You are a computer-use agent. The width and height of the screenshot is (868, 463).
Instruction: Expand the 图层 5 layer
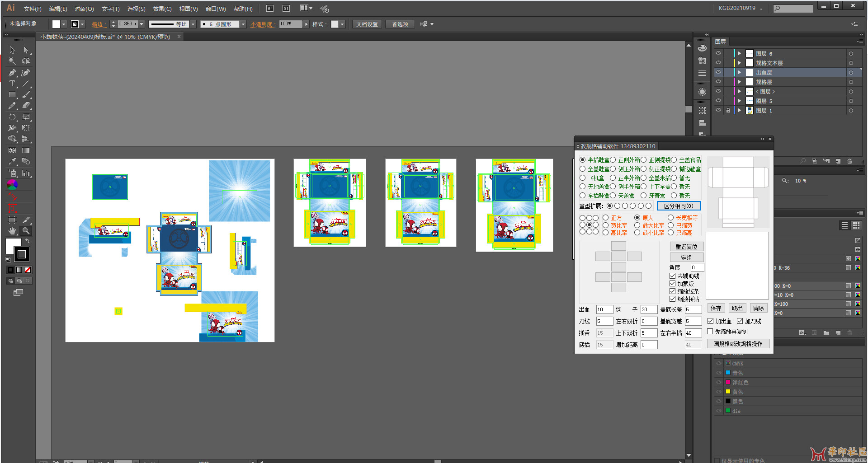pyautogui.click(x=740, y=101)
